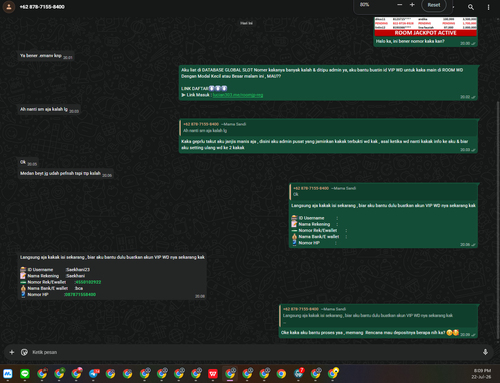500x383 pixels.
Task: Start a voice message recording
Action: [485, 352]
